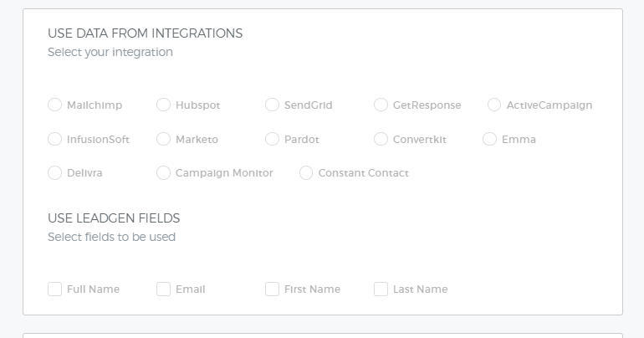Select Constant Contact radio button
The image size is (644, 338).
(306, 173)
